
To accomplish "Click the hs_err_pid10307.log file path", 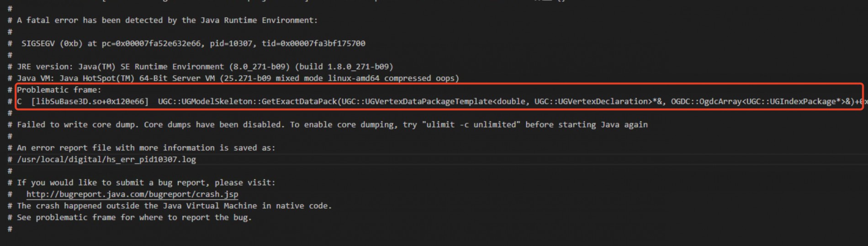I will (x=106, y=159).
